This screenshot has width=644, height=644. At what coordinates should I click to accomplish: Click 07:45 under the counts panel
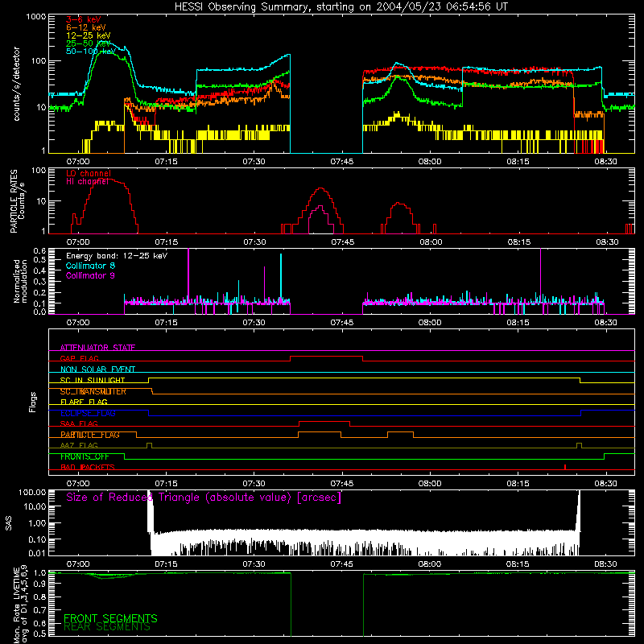coord(341,162)
